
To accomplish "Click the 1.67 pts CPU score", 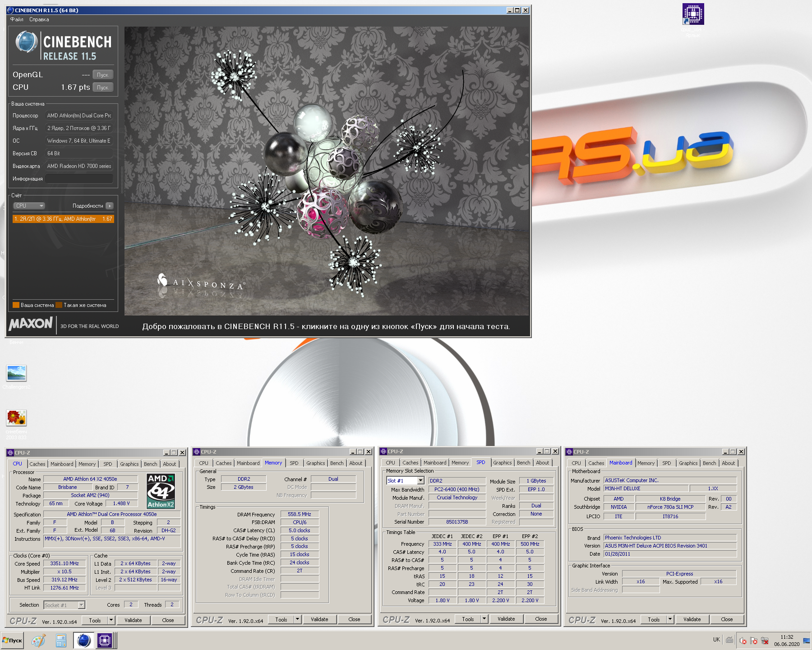I will tap(75, 87).
